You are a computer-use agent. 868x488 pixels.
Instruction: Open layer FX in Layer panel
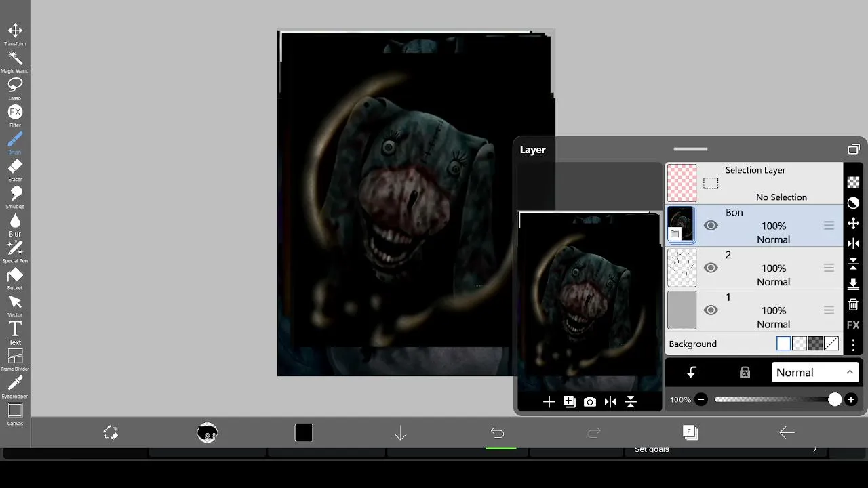coord(854,325)
